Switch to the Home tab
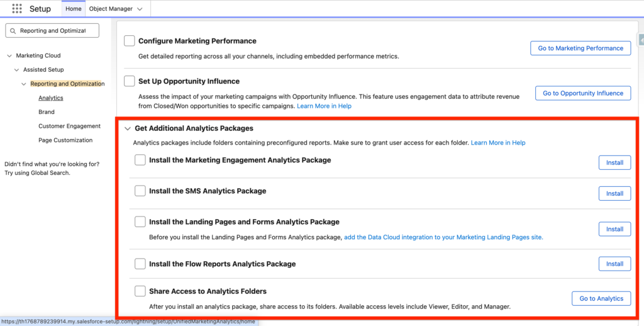644x326 pixels. 74,9
